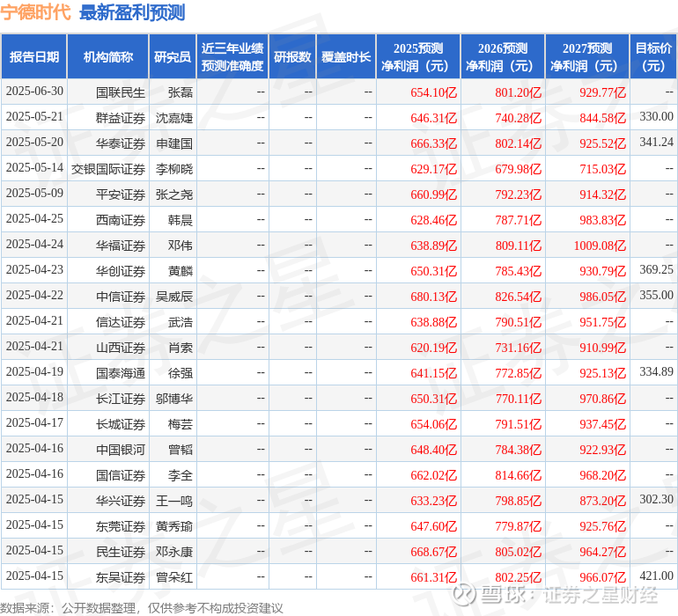Click the 2026预测净利润 column header
This screenshot has height=616, width=678.
click(503, 56)
